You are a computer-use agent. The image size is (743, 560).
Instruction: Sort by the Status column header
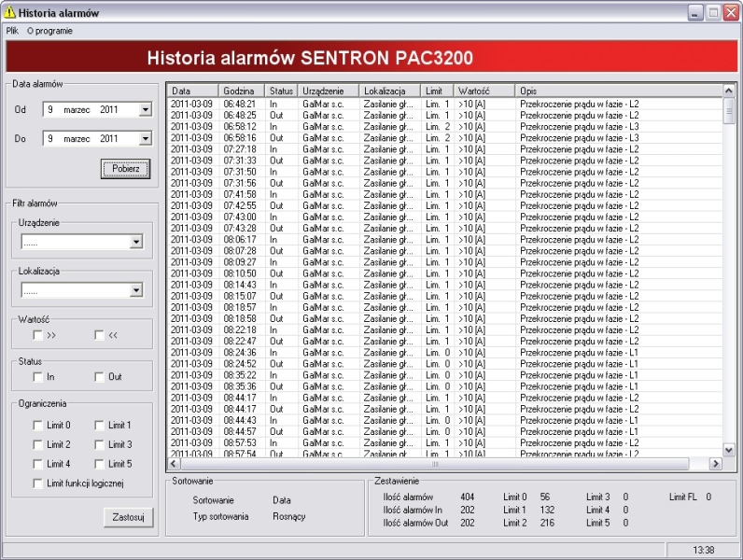tap(282, 91)
